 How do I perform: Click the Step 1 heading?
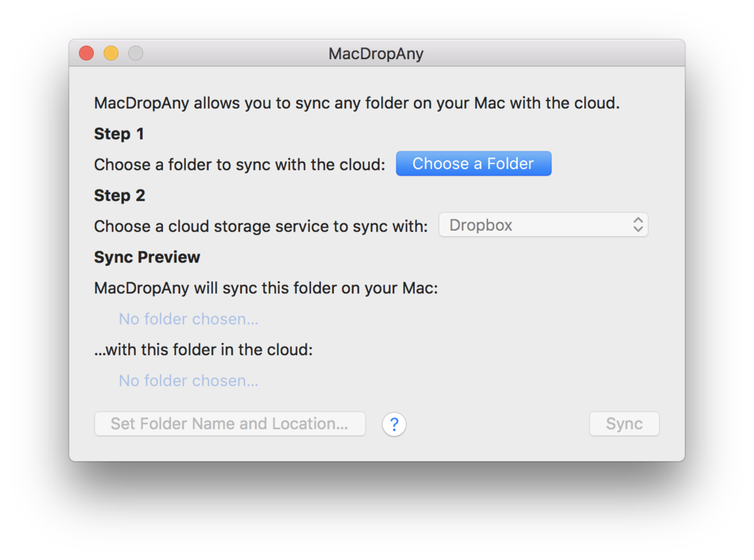pyautogui.click(x=118, y=134)
